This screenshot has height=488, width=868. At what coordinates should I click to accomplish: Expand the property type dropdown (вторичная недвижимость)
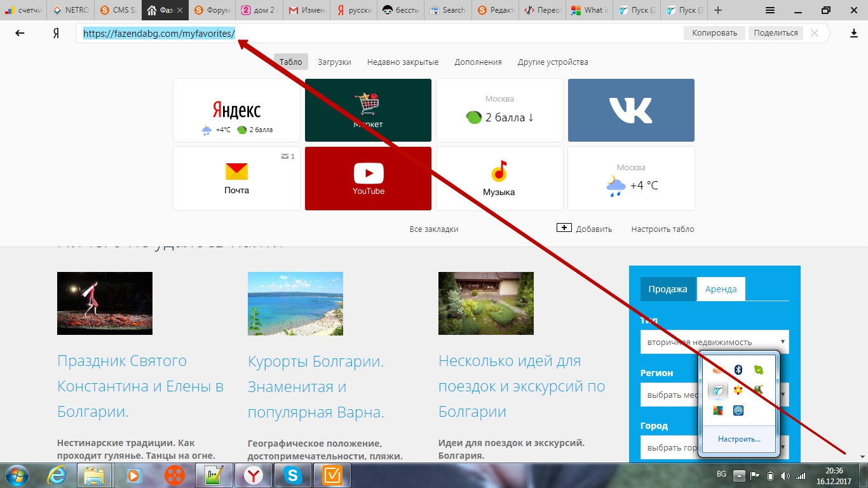coord(714,342)
